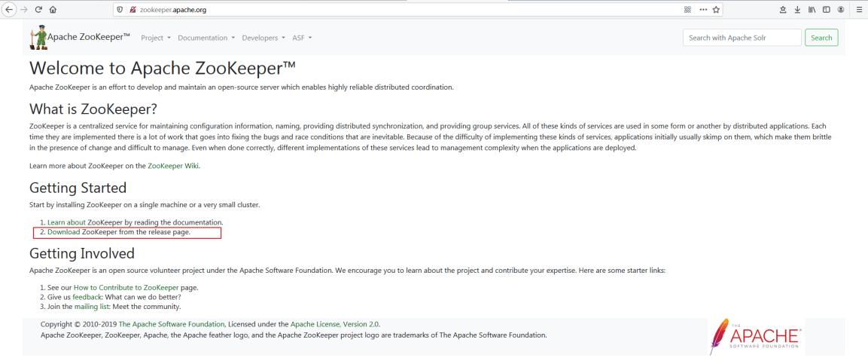Open the Firefox hamburger menu
Viewport: 868px width, 361px height.
pos(858,10)
